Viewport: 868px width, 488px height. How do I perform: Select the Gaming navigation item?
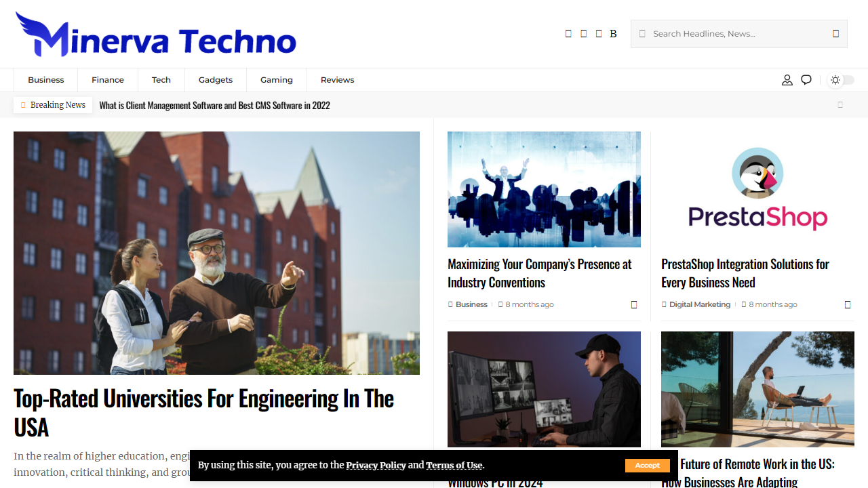click(277, 80)
